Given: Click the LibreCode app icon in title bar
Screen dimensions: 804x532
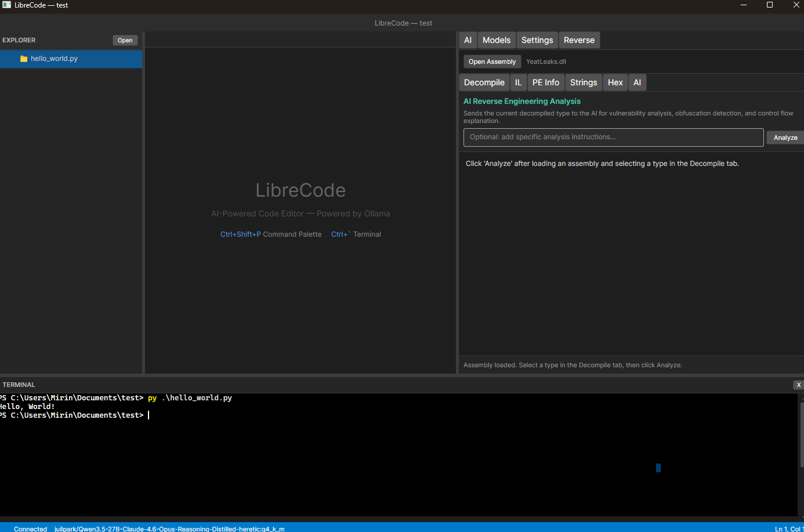Looking at the screenshot, I should 6,5.
